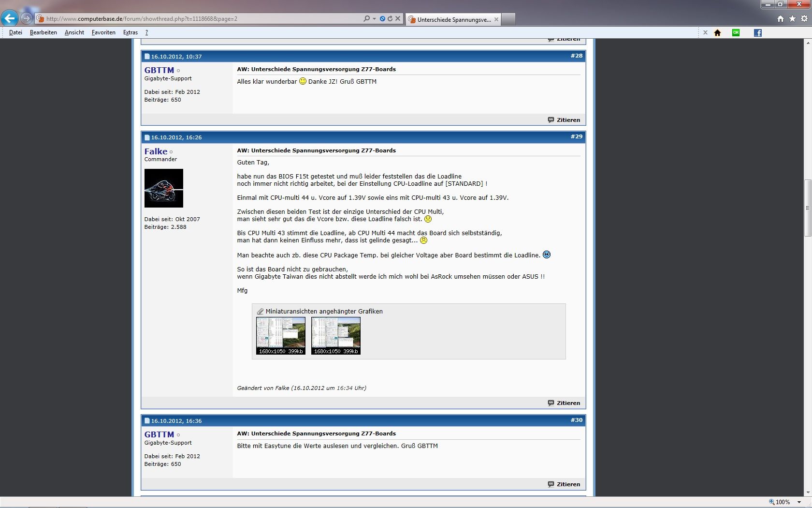
Task: Open Falke's user profile link
Action: click(156, 151)
